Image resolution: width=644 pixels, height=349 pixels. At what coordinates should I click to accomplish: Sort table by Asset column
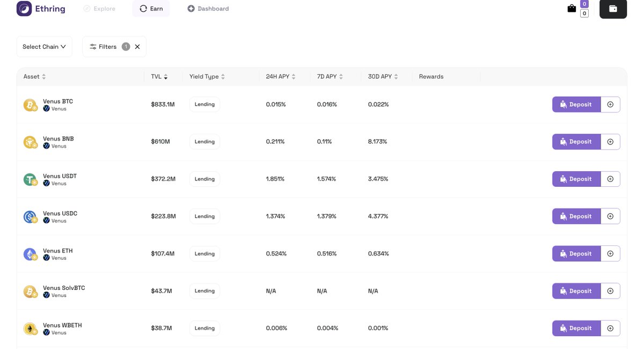[34, 77]
